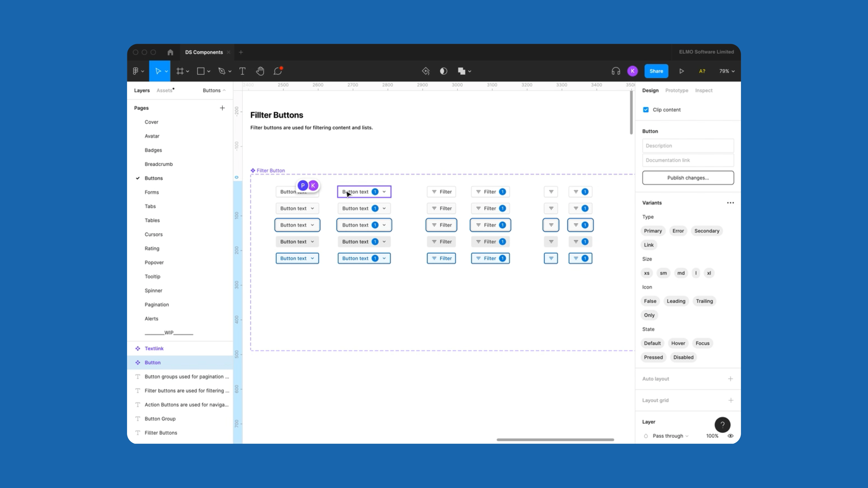Add Layout grid with plus icon
This screenshot has width=868, height=488.
click(x=731, y=400)
